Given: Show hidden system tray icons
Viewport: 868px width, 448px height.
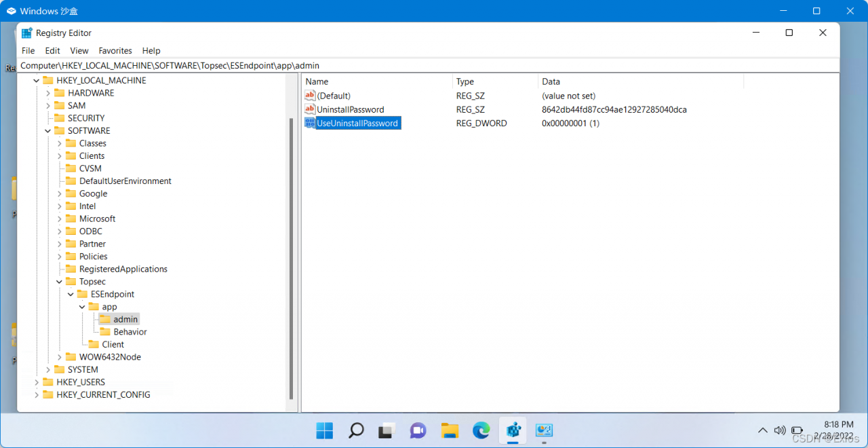Looking at the screenshot, I should (x=762, y=430).
